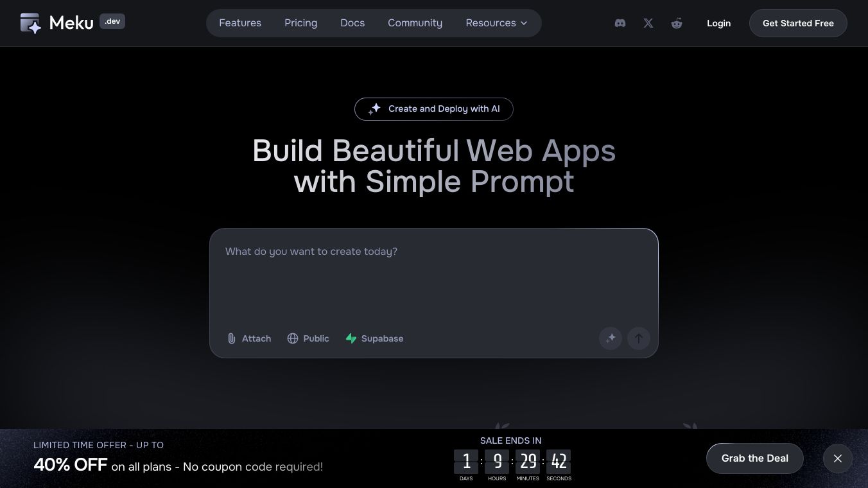The height and width of the screenshot is (488, 868).
Task: Connect Supabase integration
Action: pos(374,338)
